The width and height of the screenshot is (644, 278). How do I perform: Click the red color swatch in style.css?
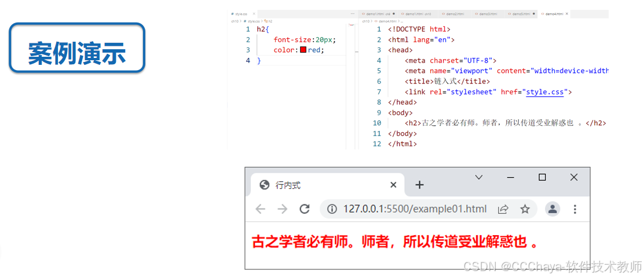click(x=303, y=50)
